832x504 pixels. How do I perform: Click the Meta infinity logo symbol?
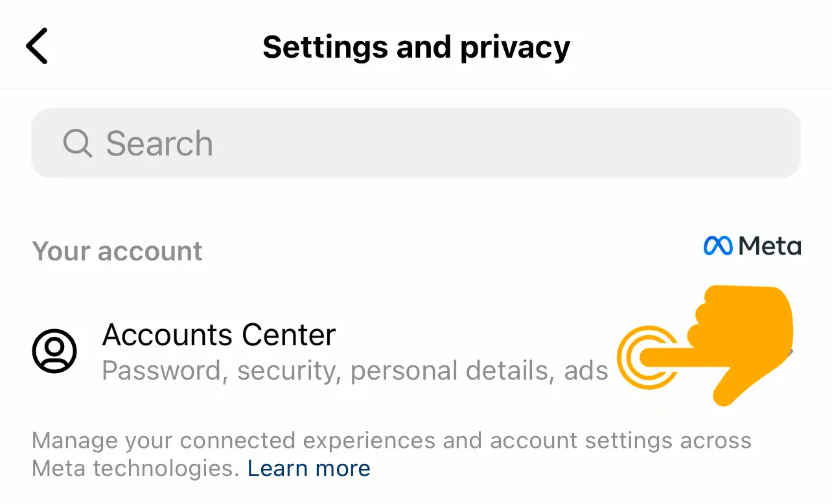(718, 246)
